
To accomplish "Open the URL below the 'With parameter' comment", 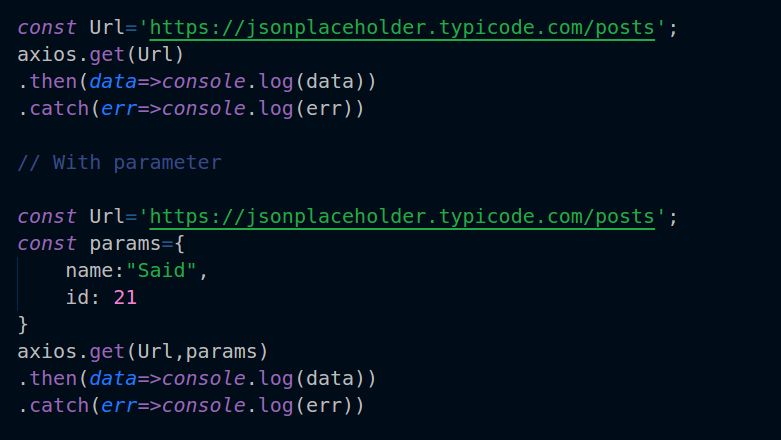I will click(x=401, y=217).
